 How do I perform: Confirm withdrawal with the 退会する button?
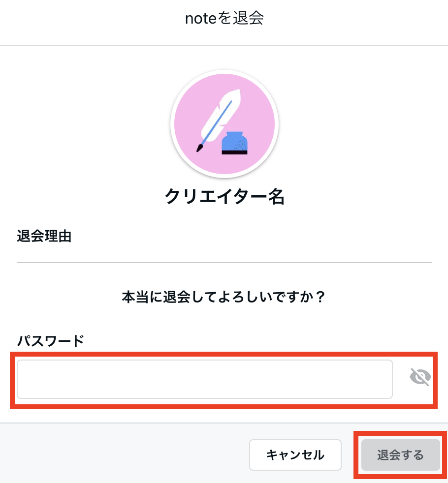click(401, 454)
